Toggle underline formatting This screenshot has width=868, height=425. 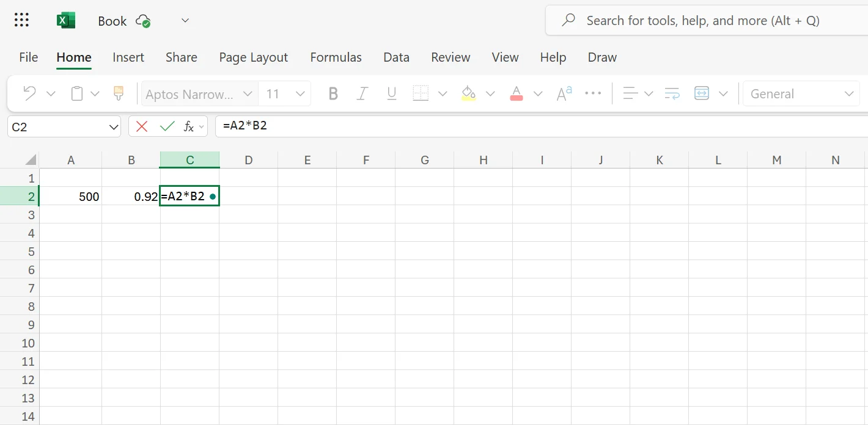391,93
